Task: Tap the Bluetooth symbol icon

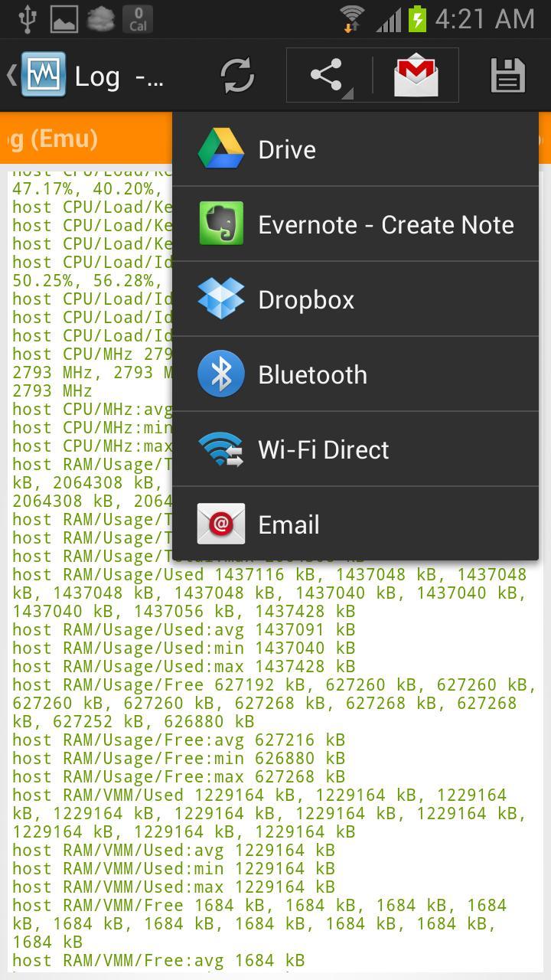Action: (x=221, y=374)
